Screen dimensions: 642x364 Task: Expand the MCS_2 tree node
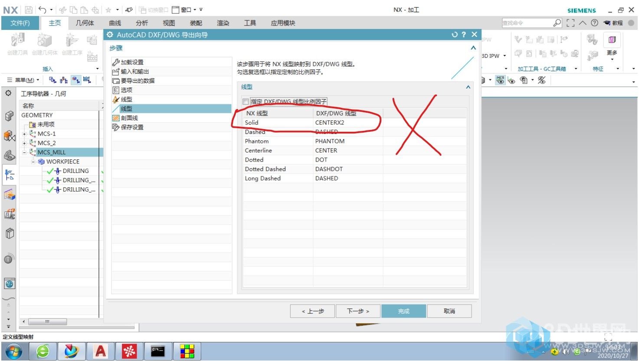tap(25, 143)
